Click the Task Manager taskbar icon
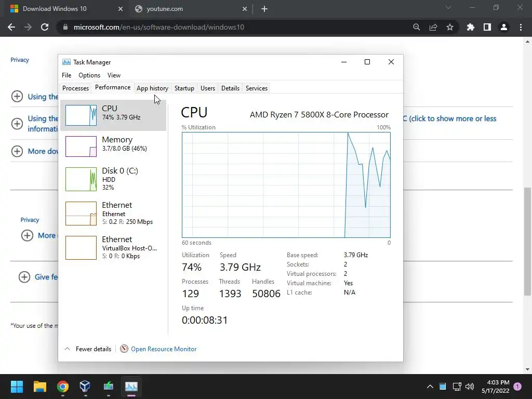The width and height of the screenshot is (532, 399). (x=131, y=387)
